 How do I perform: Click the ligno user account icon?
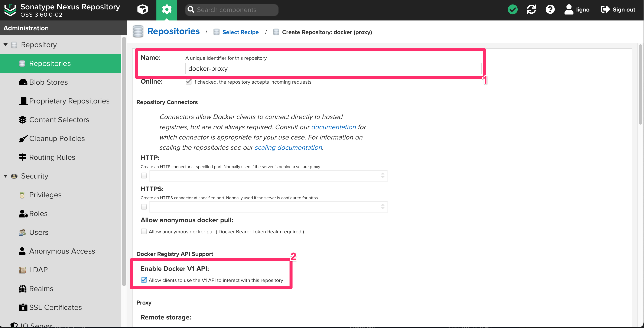click(x=569, y=10)
